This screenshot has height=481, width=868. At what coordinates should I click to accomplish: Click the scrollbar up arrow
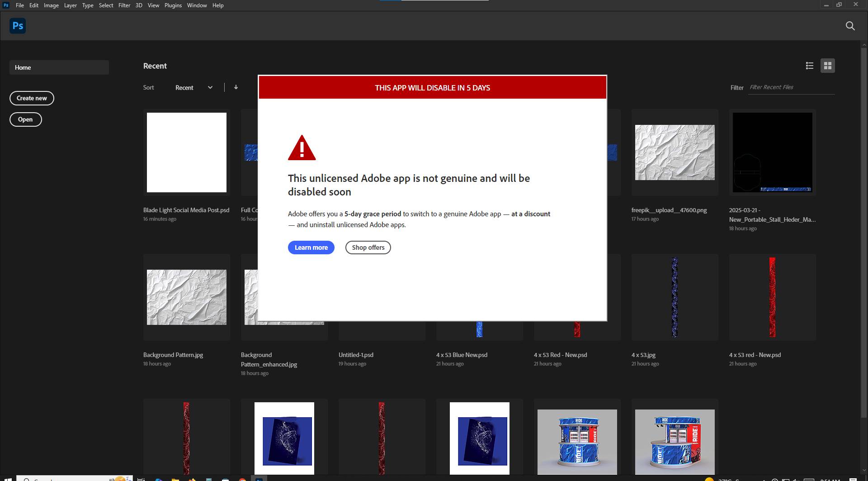(x=864, y=44)
